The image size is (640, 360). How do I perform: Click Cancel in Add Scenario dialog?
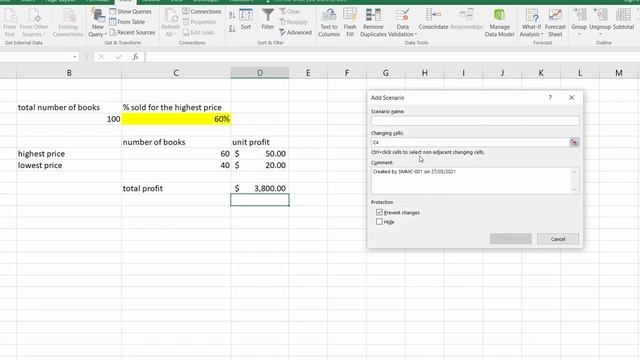click(558, 239)
